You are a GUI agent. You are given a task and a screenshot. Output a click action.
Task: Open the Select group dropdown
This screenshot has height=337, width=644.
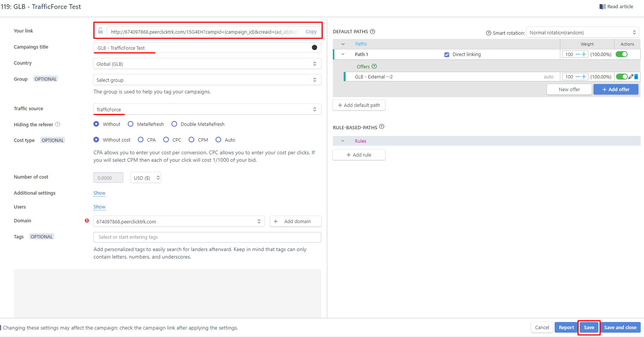[207, 80]
